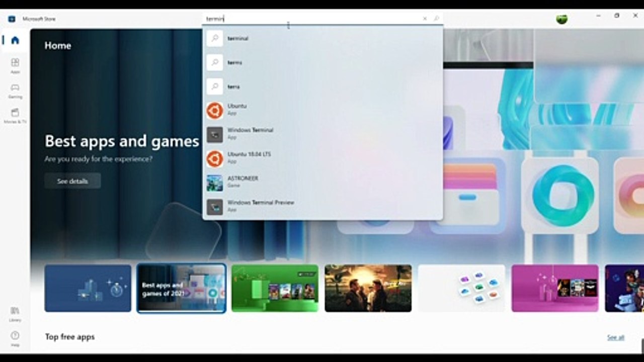Select 'Best apps and games of 2021' thumbnail
Image resolution: width=644 pixels, height=362 pixels.
181,289
